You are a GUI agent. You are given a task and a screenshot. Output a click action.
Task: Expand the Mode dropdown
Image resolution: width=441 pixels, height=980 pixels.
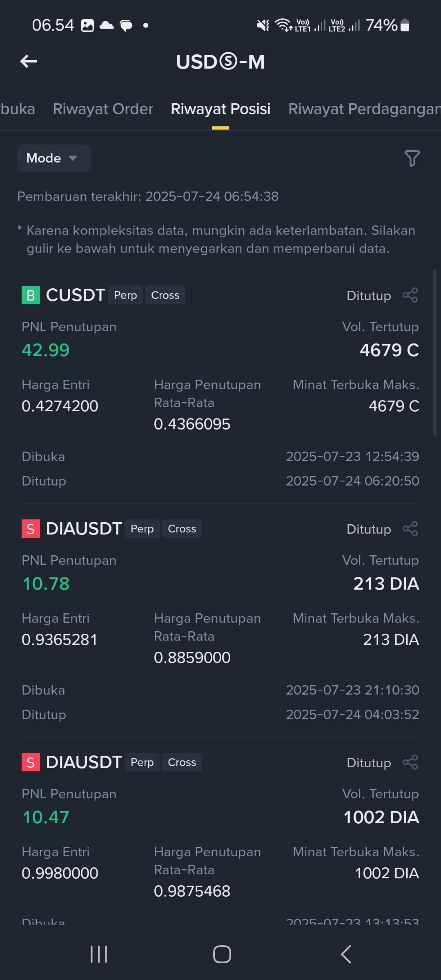click(x=54, y=158)
